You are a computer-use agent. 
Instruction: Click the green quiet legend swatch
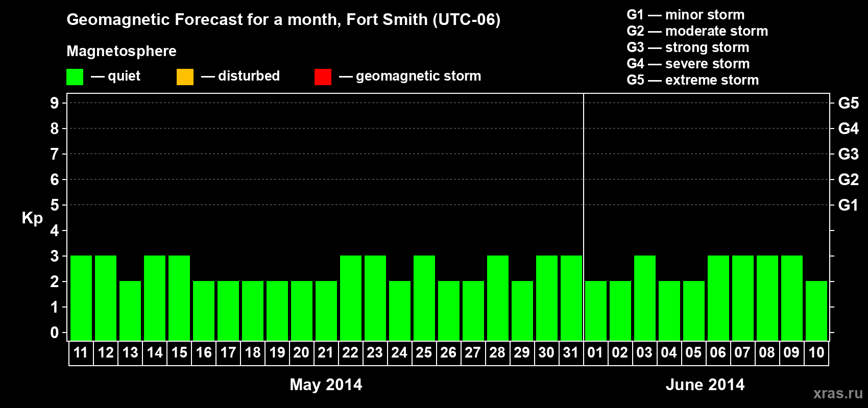(x=75, y=77)
